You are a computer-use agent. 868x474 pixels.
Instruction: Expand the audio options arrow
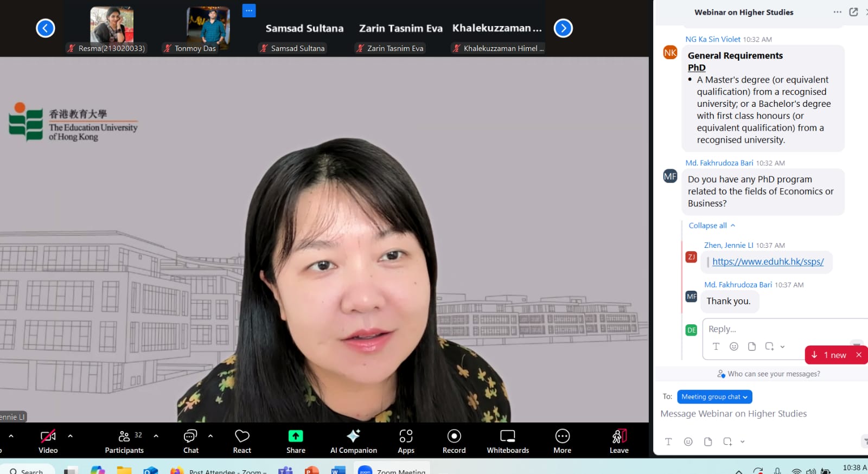coord(11,436)
